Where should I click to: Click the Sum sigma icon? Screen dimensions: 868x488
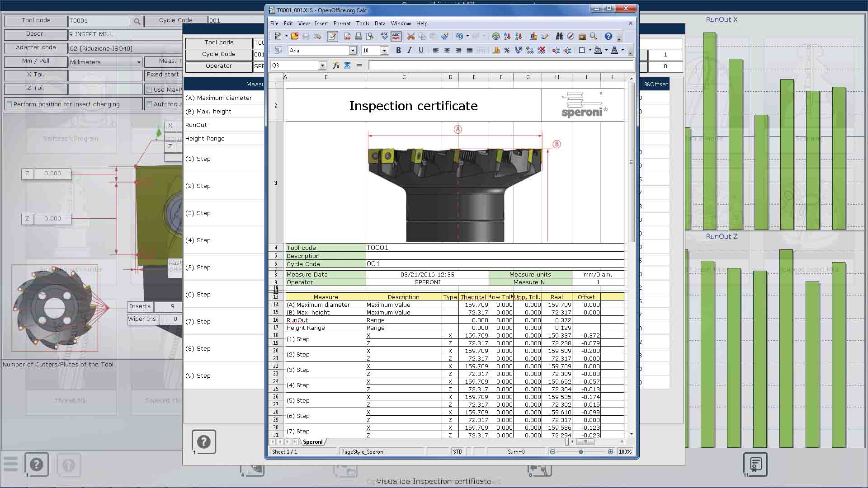coord(347,66)
